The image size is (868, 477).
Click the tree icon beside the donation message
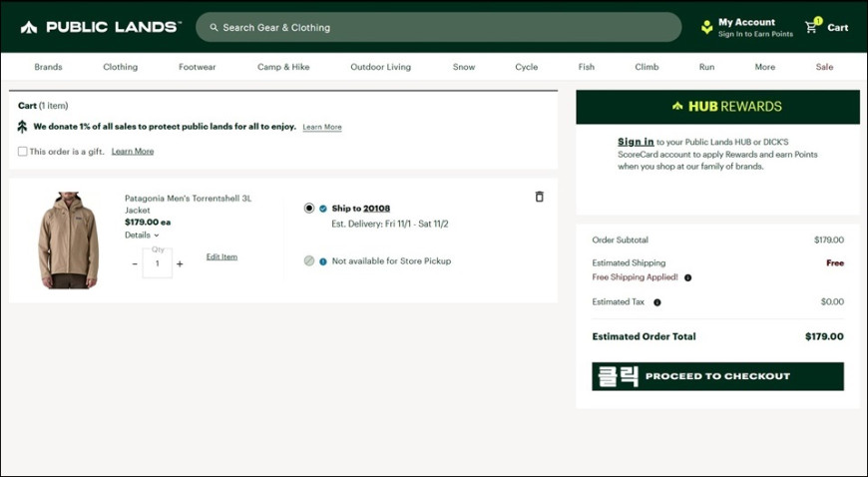tap(22, 127)
